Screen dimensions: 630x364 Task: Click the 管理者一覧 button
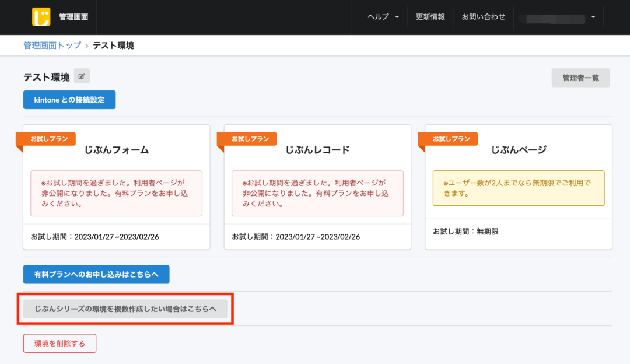click(x=580, y=78)
